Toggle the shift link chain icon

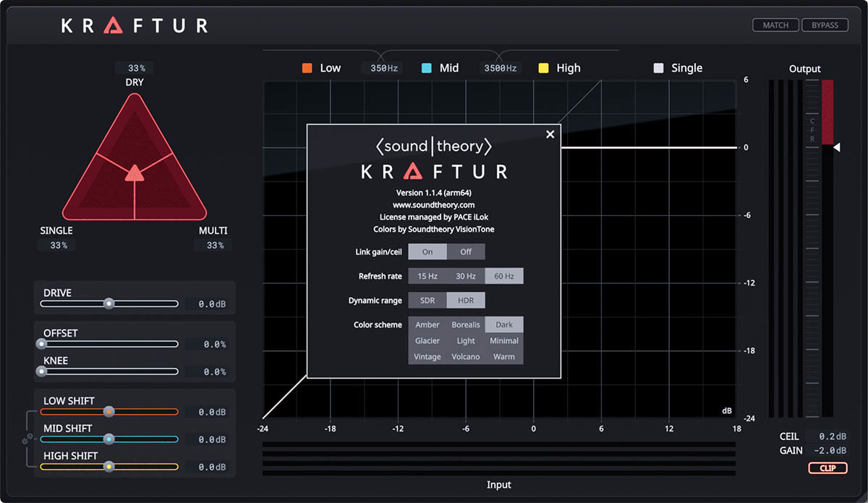27,439
